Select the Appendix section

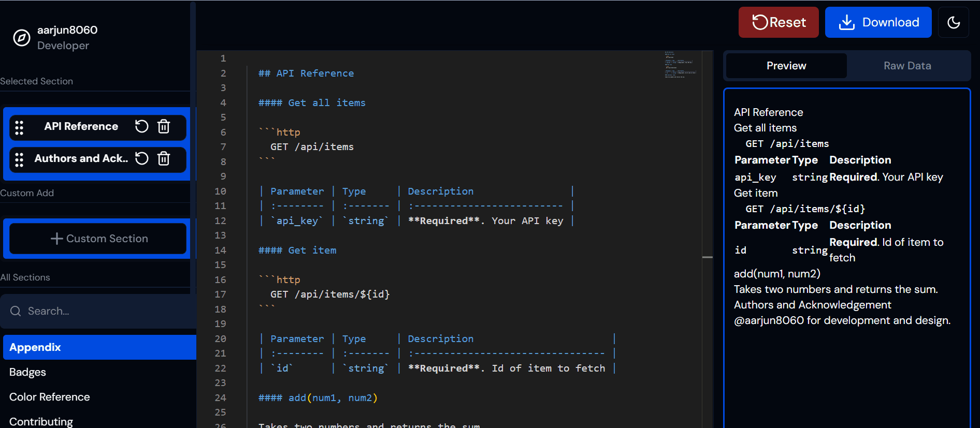click(x=99, y=347)
